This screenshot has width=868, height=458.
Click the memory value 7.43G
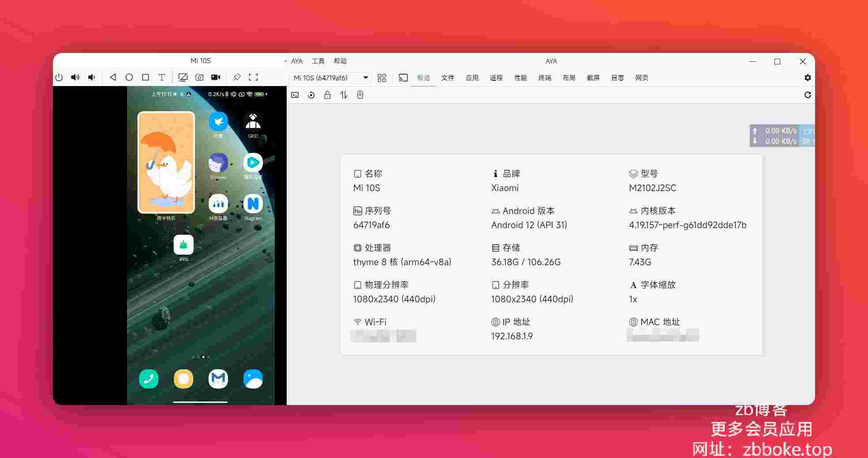[640, 262]
